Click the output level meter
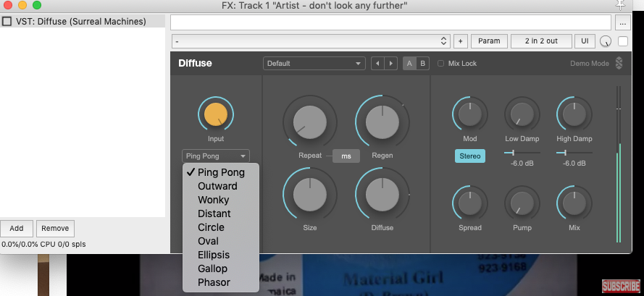This screenshot has width=644, height=296. 619,164
